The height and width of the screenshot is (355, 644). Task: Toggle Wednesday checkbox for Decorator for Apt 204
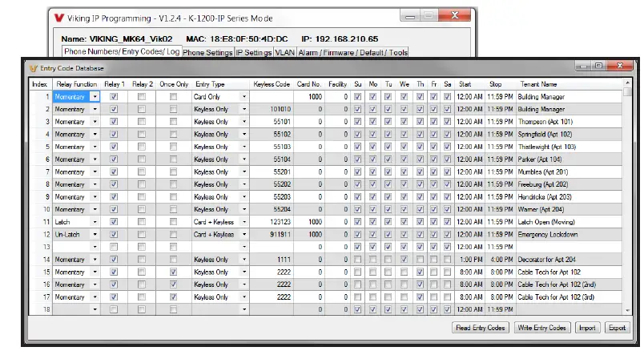pos(405,260)
